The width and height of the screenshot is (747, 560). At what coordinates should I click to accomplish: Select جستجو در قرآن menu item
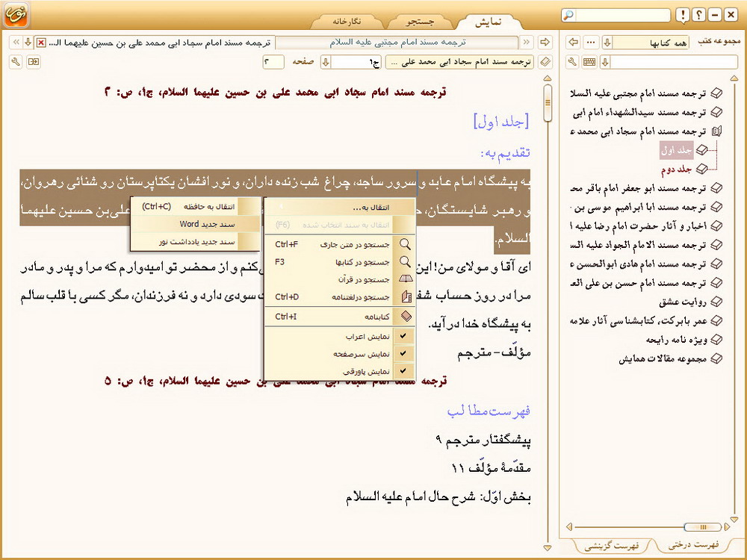pyautogui.click(x=340, y=279)
